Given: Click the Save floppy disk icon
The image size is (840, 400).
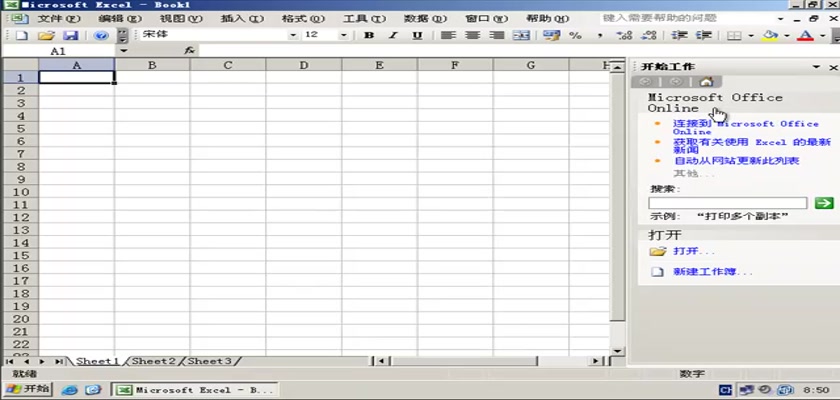Looking at the screenshot, I should click(71, 36).
